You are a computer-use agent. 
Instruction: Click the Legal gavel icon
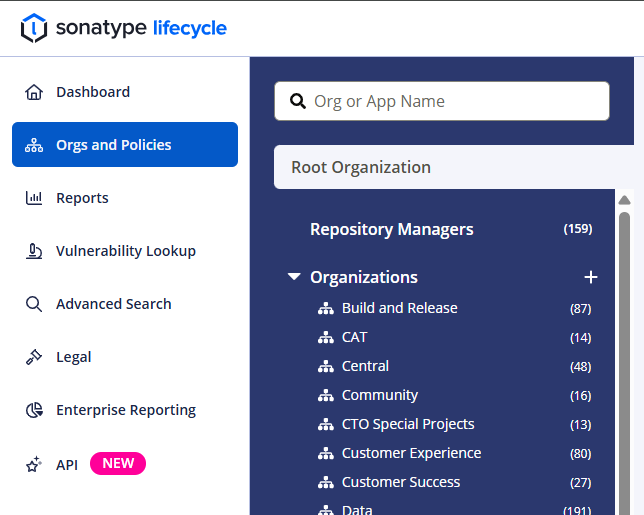[34, 357]
